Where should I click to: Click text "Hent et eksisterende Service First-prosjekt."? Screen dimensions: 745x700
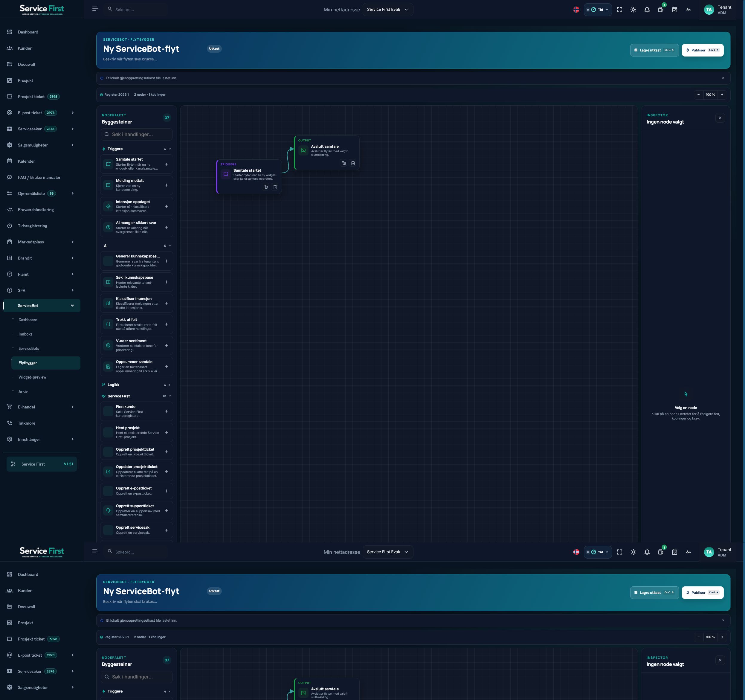tap(138, 435)
